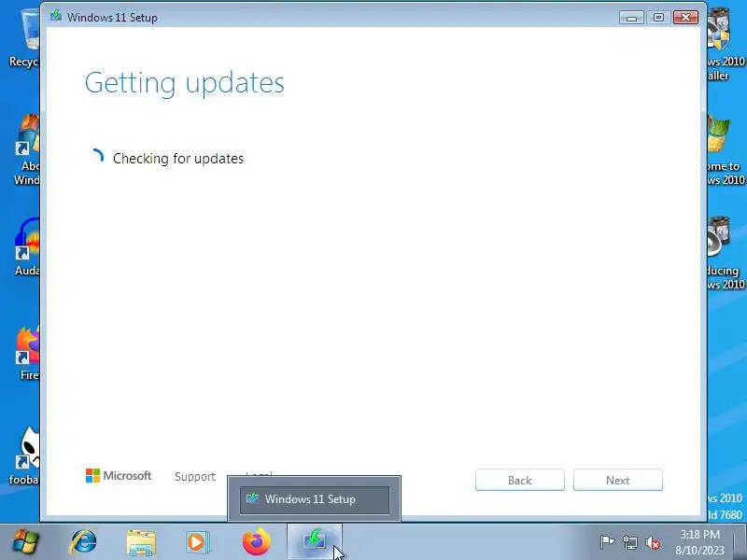Image resolution: width=747 pixels, height=560 pixels.
Task: Open the Support link
Action: coord(195,476)
